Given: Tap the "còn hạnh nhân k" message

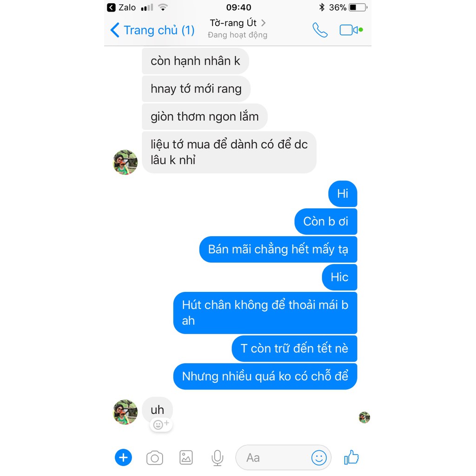Looking at the screenshot, I should 195,61.
